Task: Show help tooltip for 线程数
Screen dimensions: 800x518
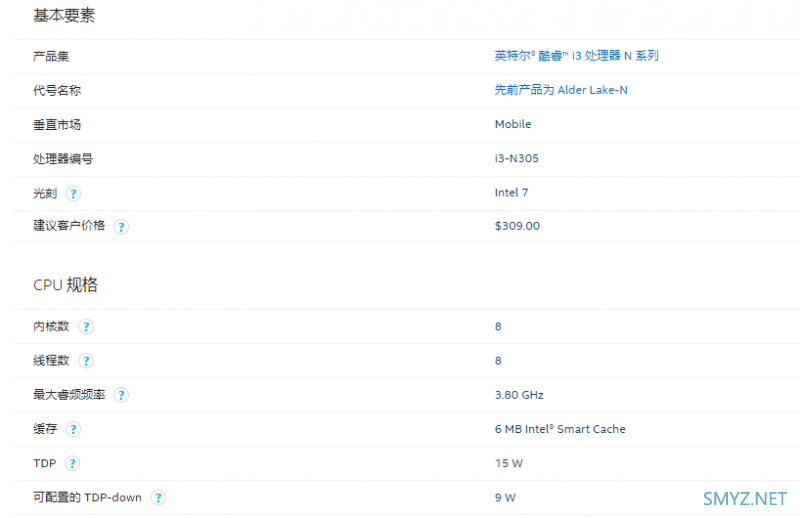Action: [x=86, y=360]
